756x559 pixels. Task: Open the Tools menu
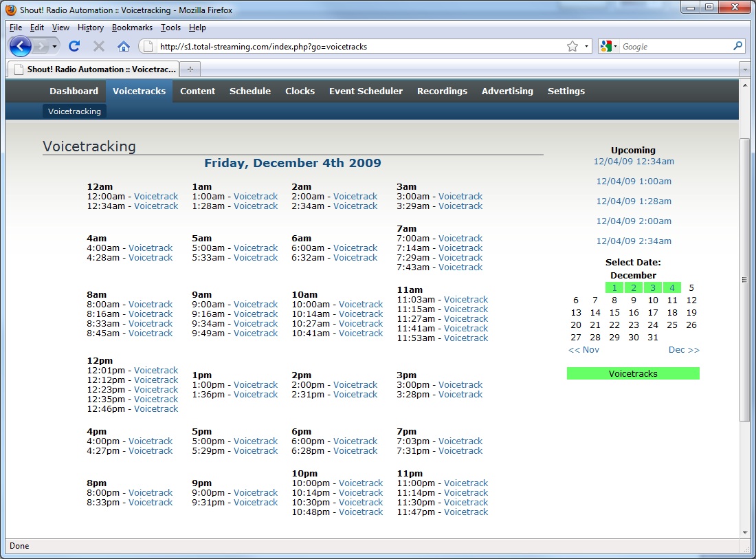click(x=170, y=28)
